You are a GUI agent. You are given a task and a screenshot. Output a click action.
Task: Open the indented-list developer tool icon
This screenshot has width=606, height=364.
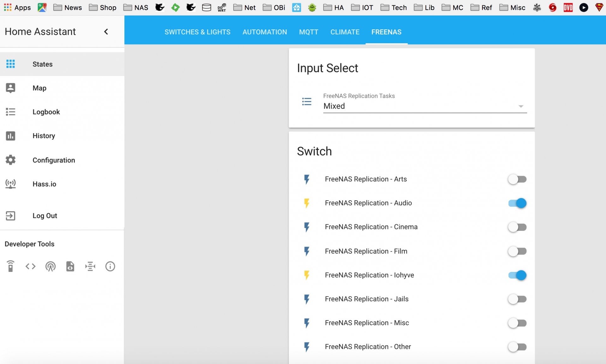[90, 267]
